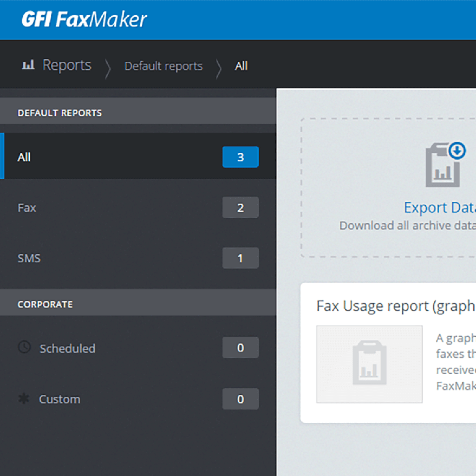Click the asterisk icon beside Custom
The image size is (476, 476).
click(24, 399)
